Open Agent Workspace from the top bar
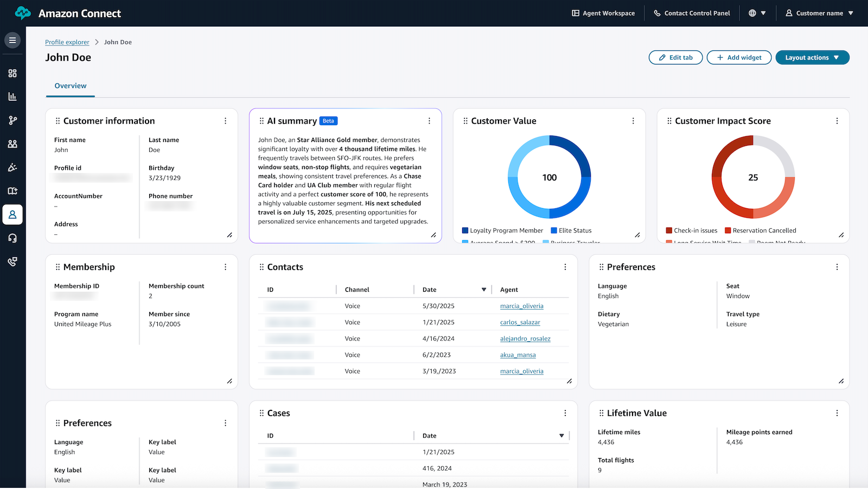Image resolution: width=868 pixels, height=489 pixels. (603, 12)
